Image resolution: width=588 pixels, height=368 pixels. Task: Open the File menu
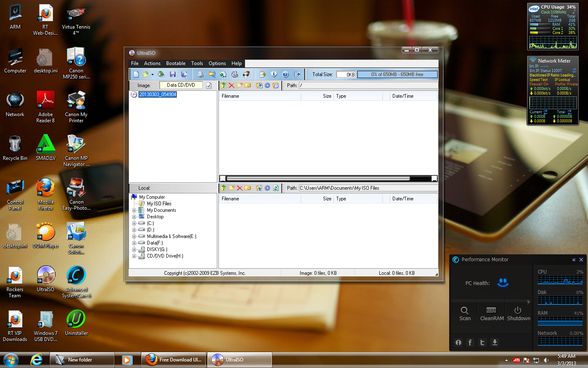pos(135,63)
